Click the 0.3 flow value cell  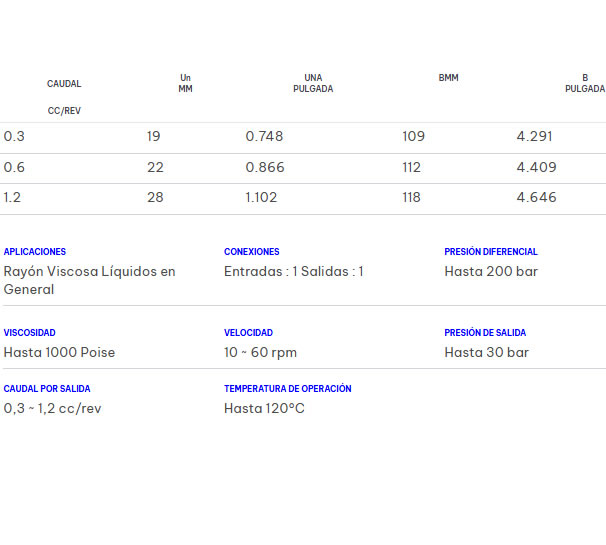14,137
